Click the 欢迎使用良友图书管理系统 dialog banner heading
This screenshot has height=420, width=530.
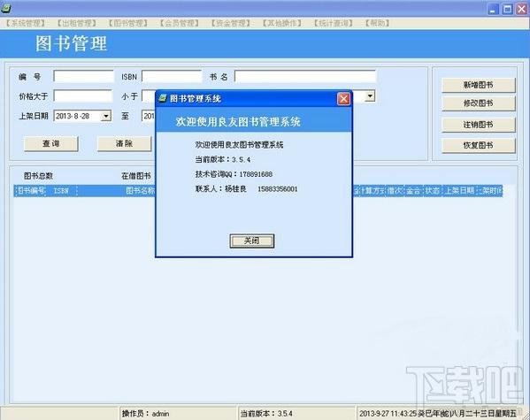[238, 122]
